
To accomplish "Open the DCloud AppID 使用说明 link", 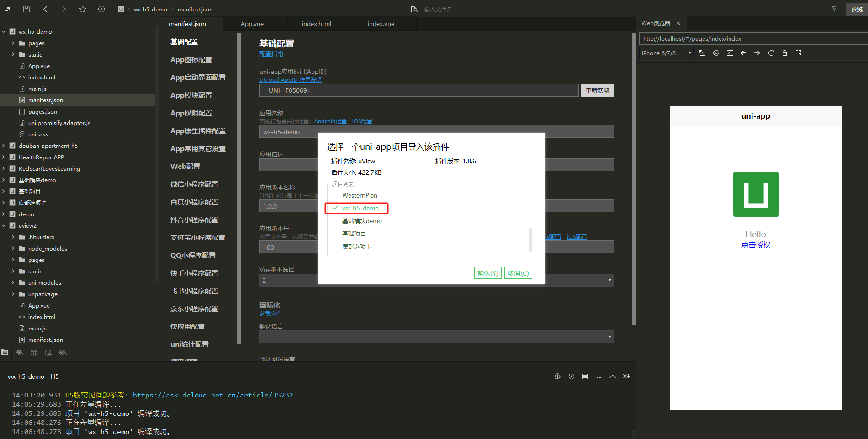I will [x=291, y=80].
